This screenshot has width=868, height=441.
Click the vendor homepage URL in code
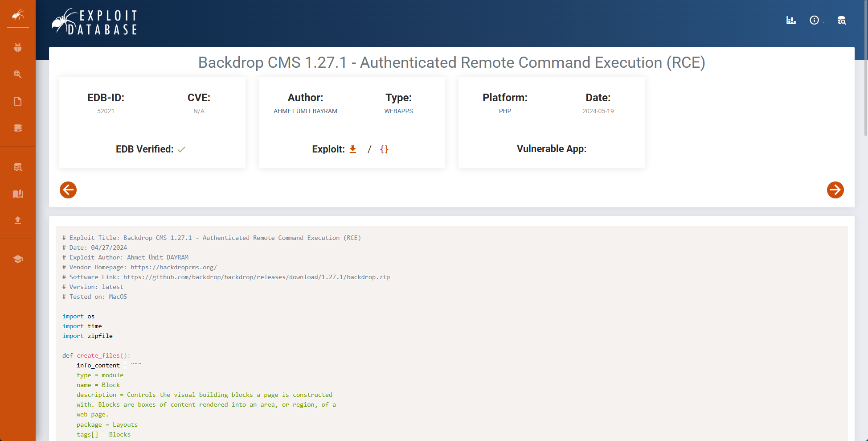[174, 267]
